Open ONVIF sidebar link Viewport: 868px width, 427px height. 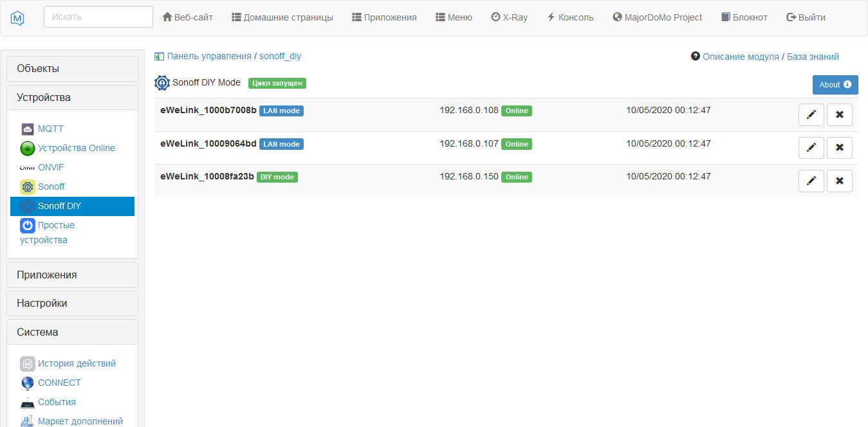[x=51, y=167]
